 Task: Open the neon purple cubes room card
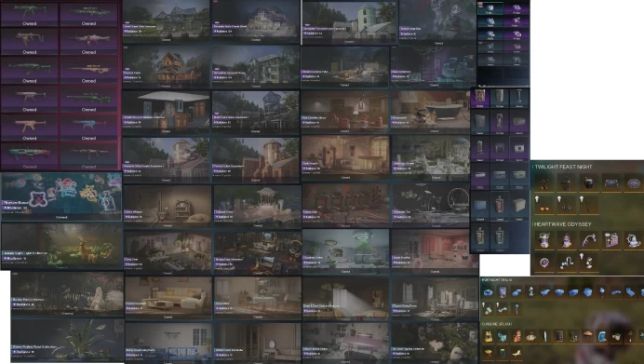pos(434,66)
